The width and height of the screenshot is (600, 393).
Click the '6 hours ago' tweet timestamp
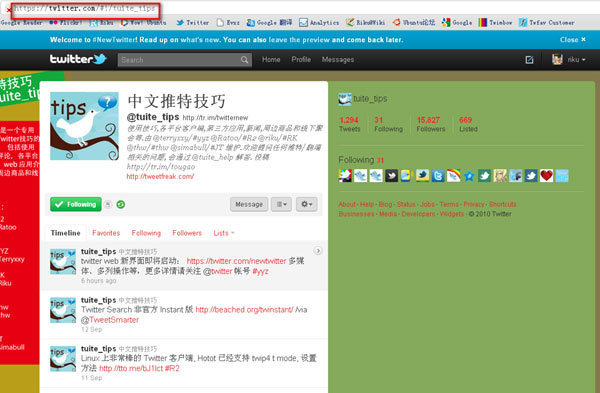pos(98,281)
